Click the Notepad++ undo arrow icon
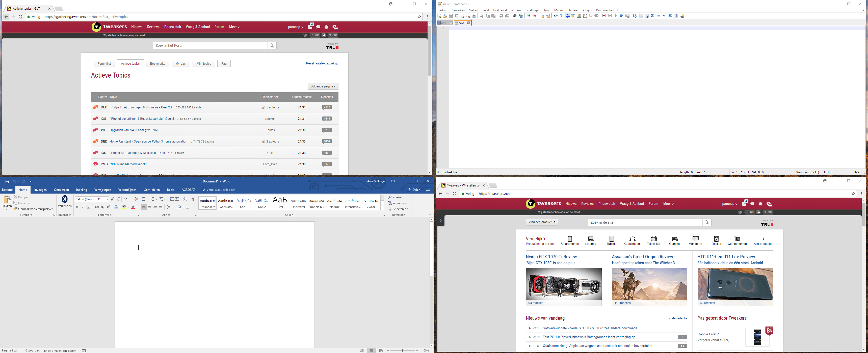This screenshot has height=353, width=868. click(x=502, y=16)
